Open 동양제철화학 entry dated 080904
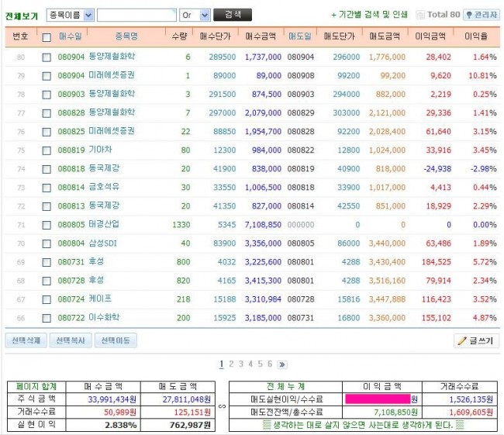This screenshot has width=504, height=435. 112,57
